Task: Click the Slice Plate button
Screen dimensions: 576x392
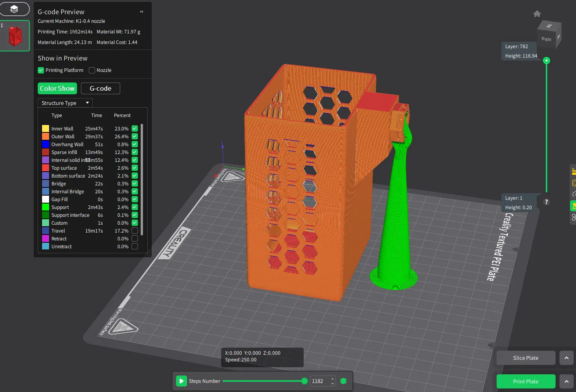Action: 525,358
